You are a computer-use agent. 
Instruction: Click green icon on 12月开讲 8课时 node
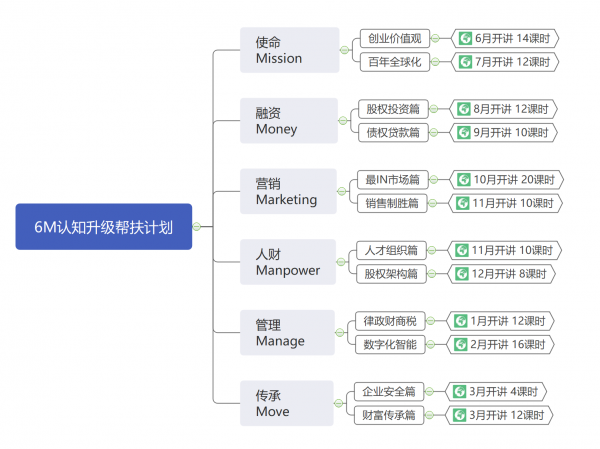coord(462,273)
